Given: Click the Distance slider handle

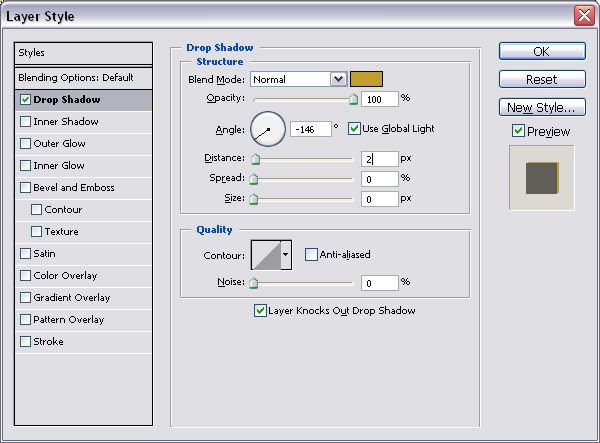Looking at the screenshot, I should (x=256, y=159).
